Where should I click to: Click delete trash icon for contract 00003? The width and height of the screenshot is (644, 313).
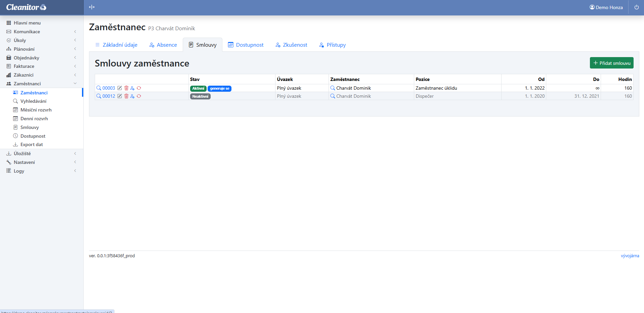(x=126, y=88)
